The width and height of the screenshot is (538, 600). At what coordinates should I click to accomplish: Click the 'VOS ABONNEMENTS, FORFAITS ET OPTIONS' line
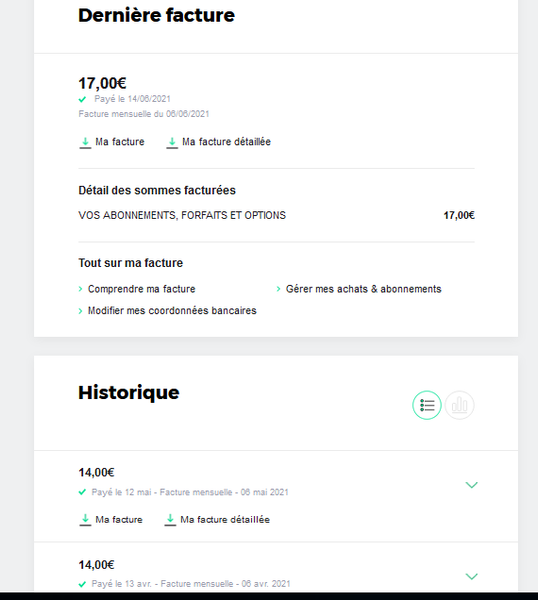click(276, 215)
